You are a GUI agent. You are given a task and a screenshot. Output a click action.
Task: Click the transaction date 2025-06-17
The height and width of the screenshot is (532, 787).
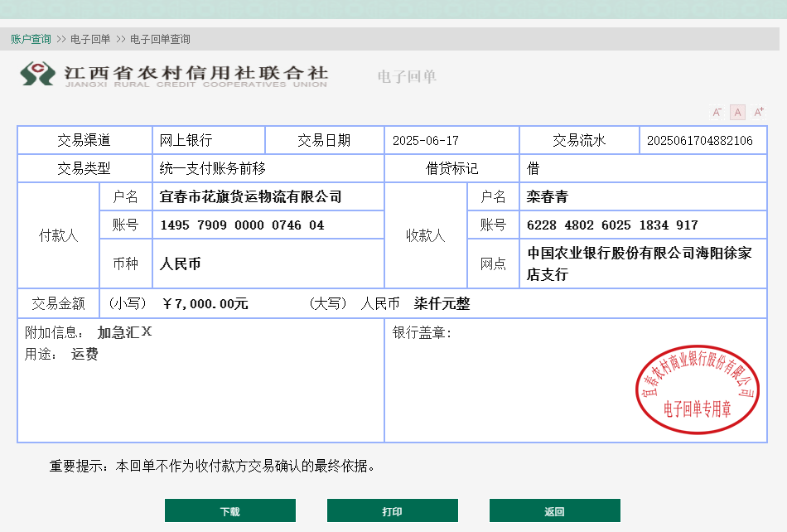click(426, 141)
